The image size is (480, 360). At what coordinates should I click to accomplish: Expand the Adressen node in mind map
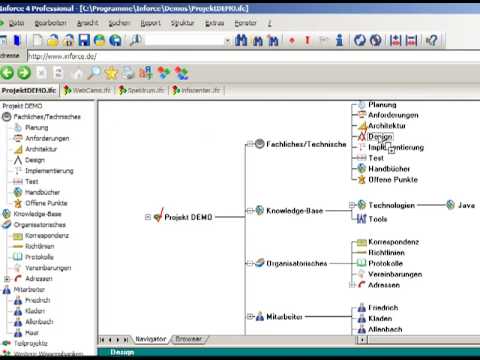[352, 285]
